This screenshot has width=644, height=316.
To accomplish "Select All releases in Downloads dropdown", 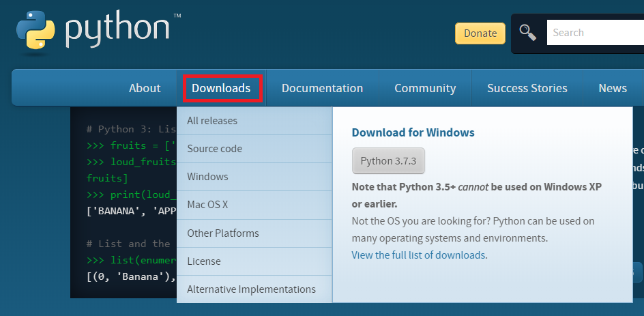I will (254, 121).
